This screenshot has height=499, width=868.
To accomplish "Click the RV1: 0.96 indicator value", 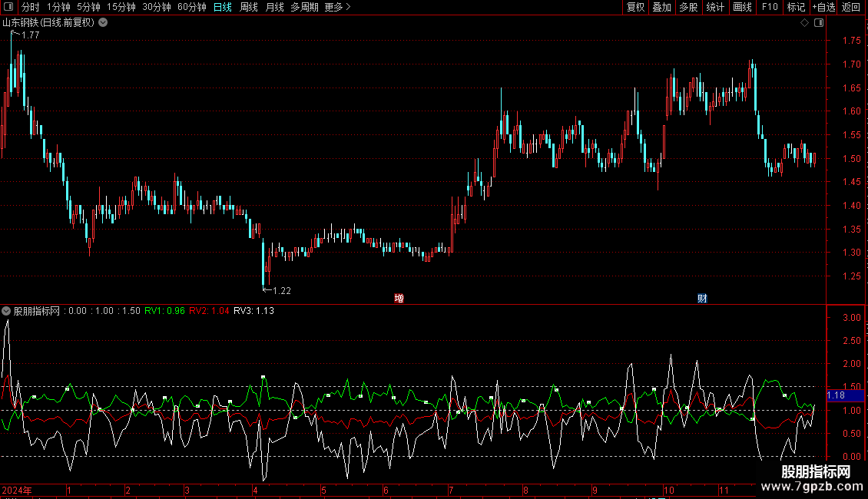I will point(164,311).
